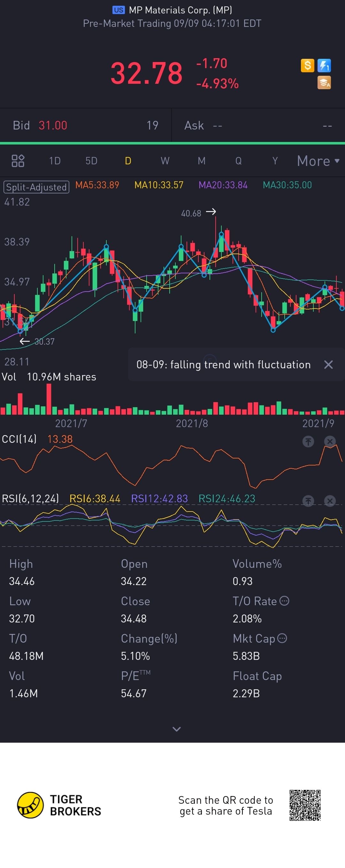Tap the P/E TTM value 54.67
345x868 pixels.
(x=134, y=693)
